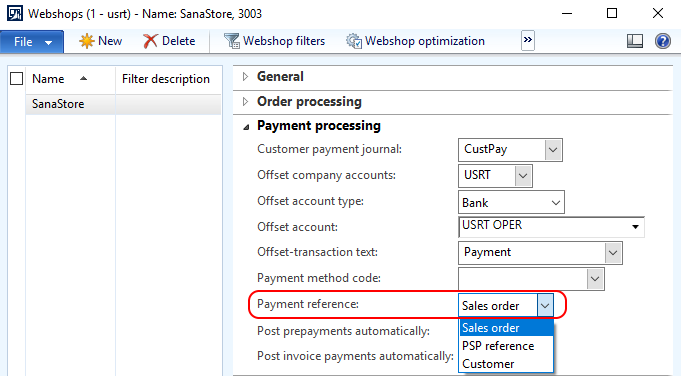Minimize the Webshops window
This screenshot has height=376, width=681.
[x=567, y=13]
